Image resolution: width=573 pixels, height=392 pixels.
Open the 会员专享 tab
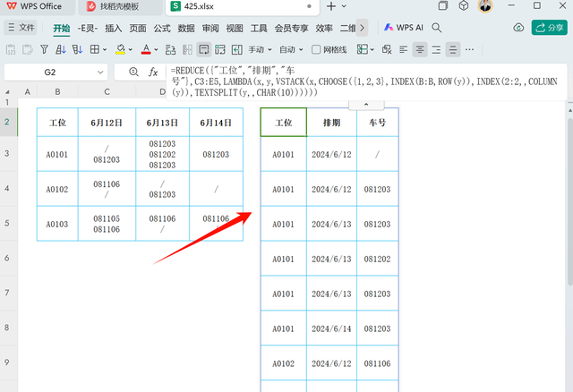click(291, 28)
